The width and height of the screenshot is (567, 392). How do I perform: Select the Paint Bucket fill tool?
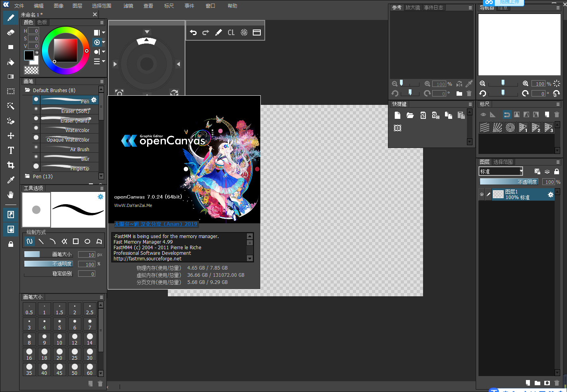tap(11, 62)
